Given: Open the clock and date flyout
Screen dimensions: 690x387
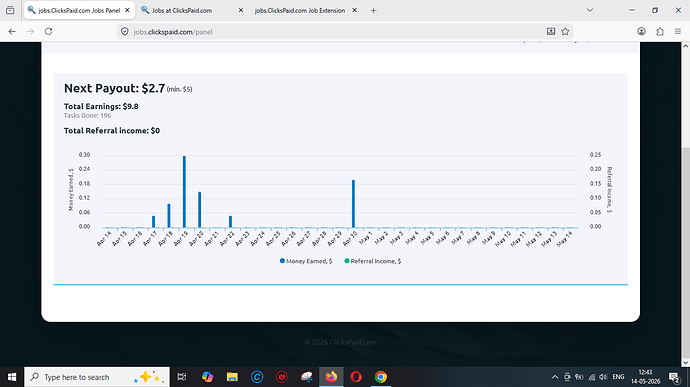Looking at the screenshot, I should click(x=645, y=377).
